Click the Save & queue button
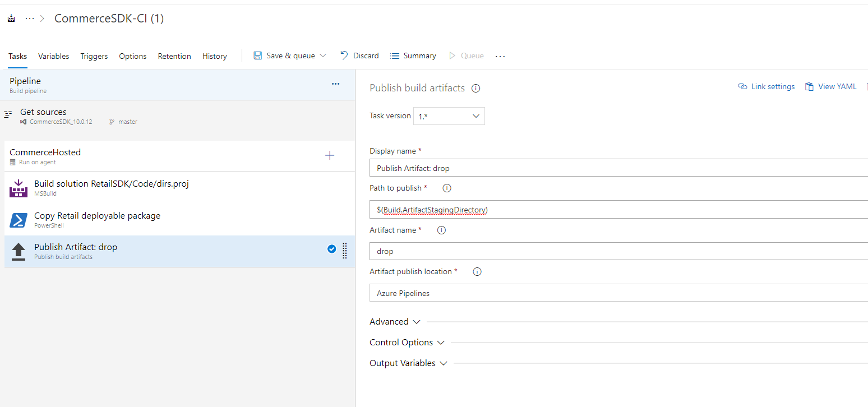This screenshot has height=407, width=868. pos(290,55)
